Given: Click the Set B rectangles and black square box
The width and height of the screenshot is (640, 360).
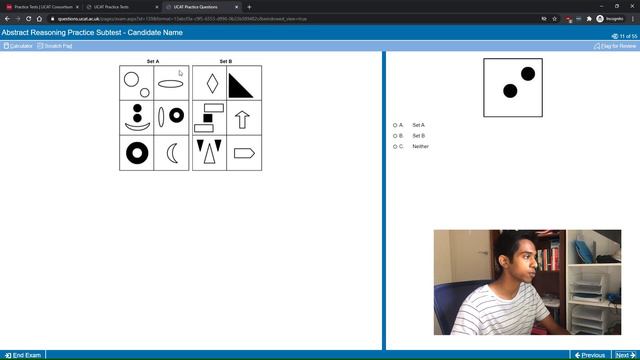Looking at the screenshot, I should 209,118.
